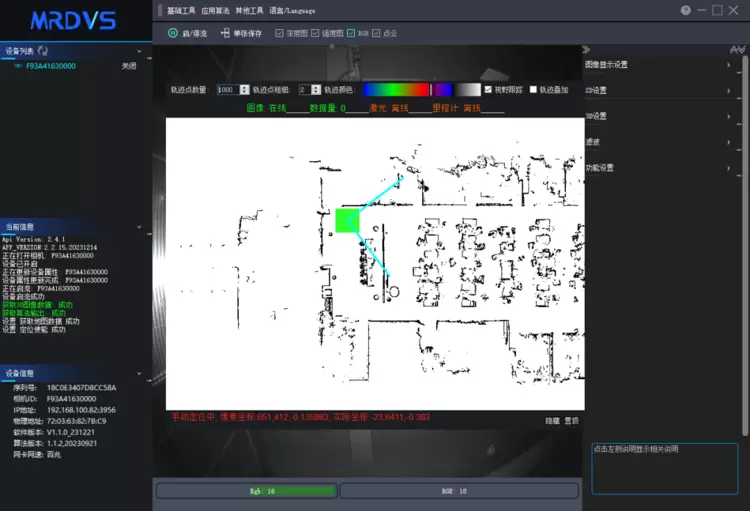Toggle the RGB checkbox

[x=350, y=33]
